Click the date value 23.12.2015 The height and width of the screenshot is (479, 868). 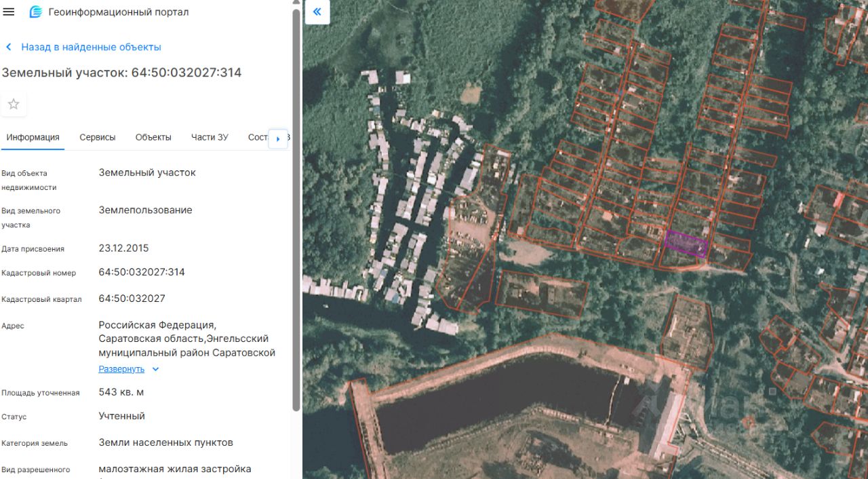point(123,248)
